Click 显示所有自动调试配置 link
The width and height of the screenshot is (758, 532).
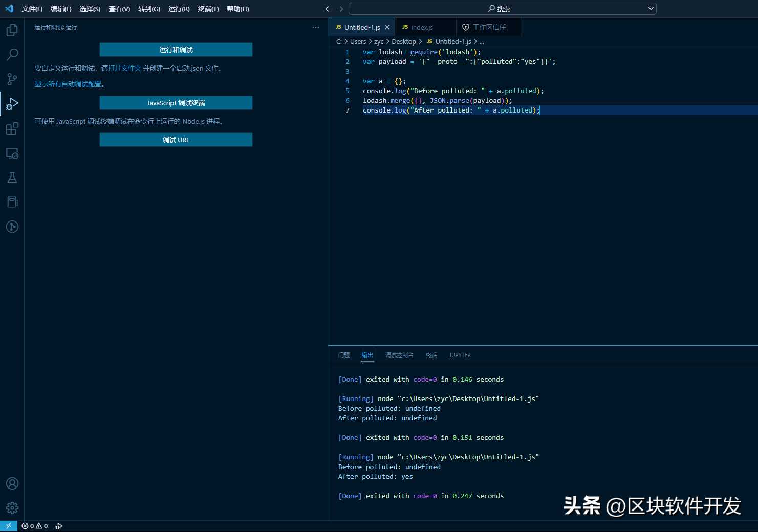tap(68, 84)
